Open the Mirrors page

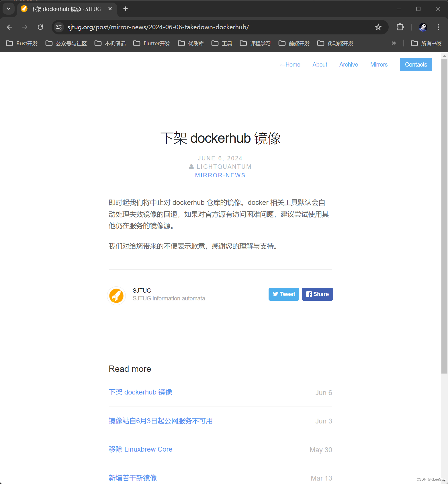tap(379, 65)
